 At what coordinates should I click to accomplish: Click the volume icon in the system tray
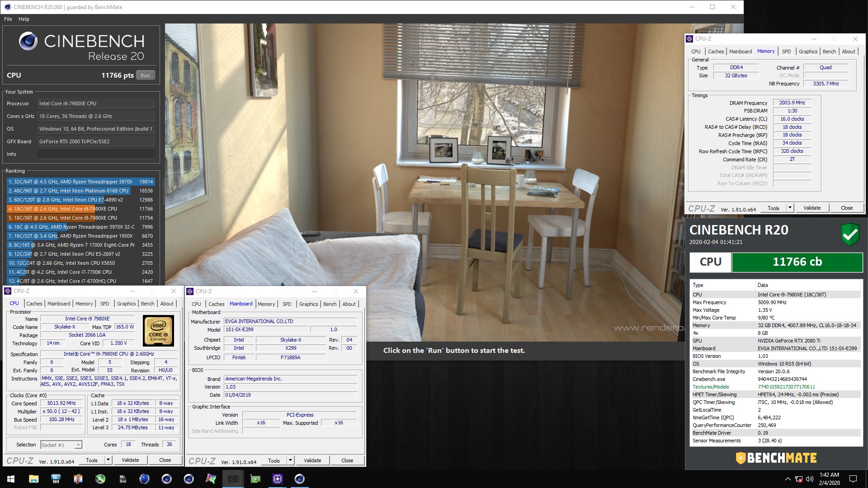[x=809, y=479]
